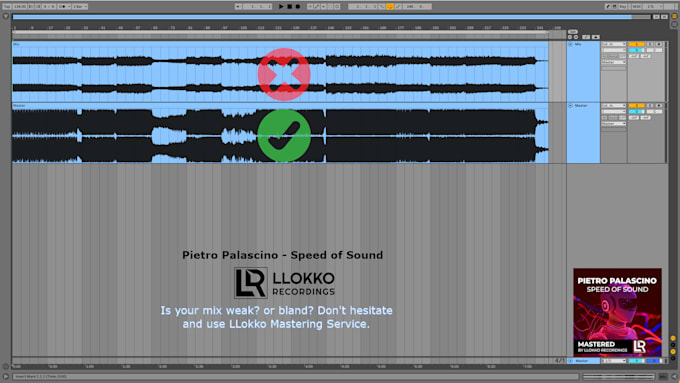Toggle Lock Envelopes button
The height and width of the screenshot is (383, 680).
tap(596, 37)
